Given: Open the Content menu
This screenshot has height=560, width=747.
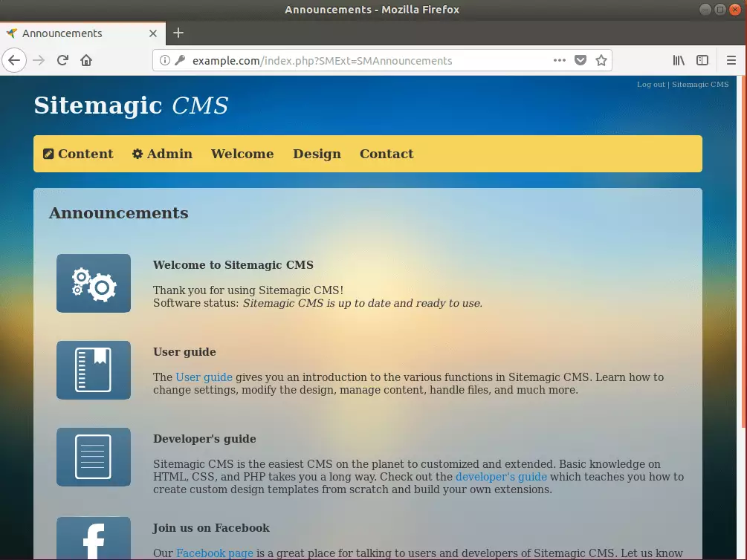Looking at the screenshot, I should pyautogui.click(x=78, y=154).
